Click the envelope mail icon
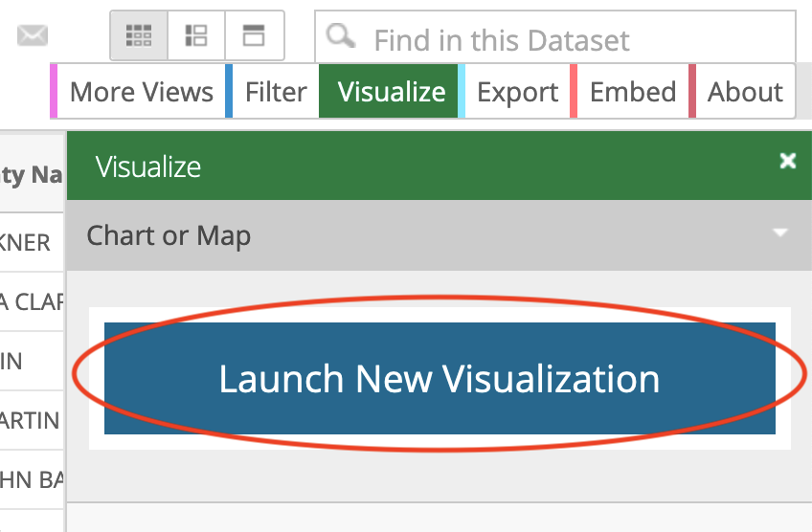Screen dimensions: 812x532 (x=33, y=35)
